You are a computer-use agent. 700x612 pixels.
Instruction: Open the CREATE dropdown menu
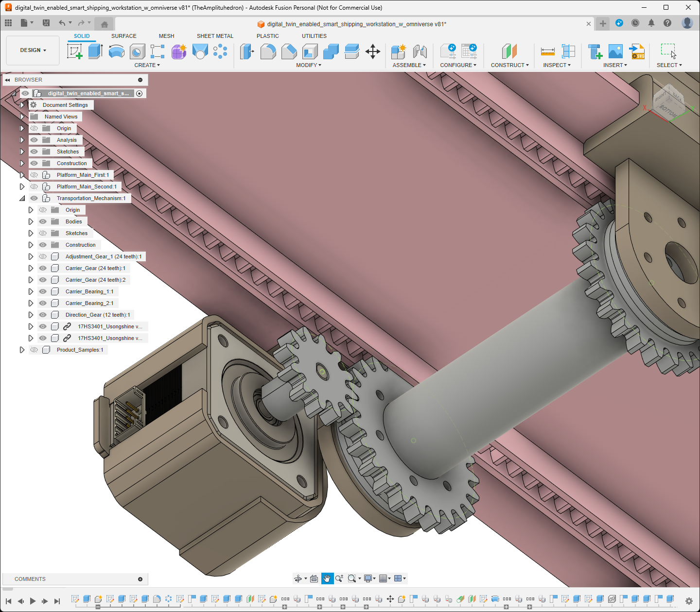point(147,65)
